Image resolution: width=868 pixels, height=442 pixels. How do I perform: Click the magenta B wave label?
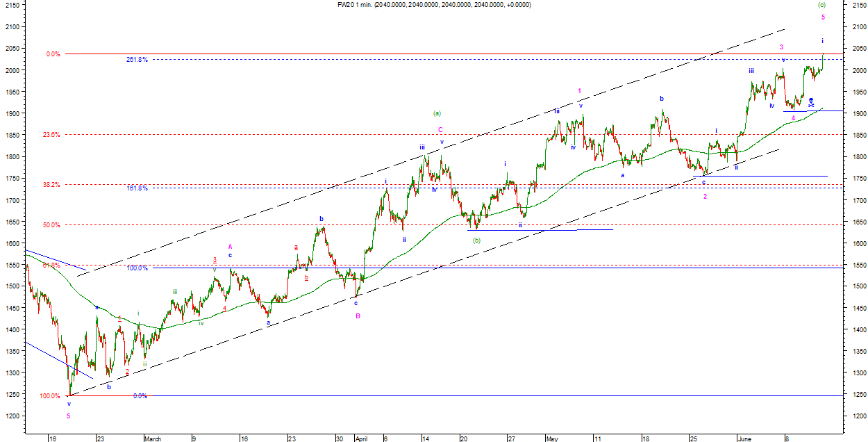pyautogui.click(x=358, y=316)
